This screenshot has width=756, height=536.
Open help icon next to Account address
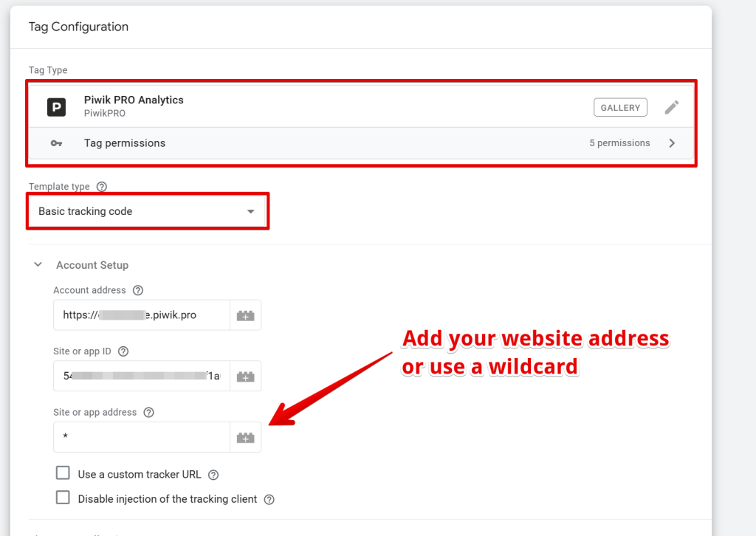point(138,290)
